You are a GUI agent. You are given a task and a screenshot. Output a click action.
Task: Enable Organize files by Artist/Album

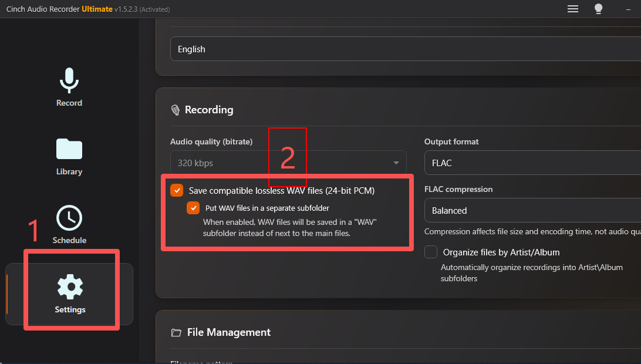point(431,252)
